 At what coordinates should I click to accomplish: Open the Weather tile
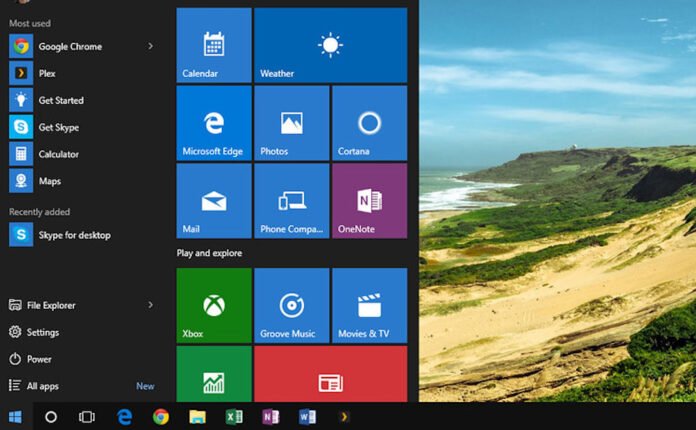coord(331,45)
